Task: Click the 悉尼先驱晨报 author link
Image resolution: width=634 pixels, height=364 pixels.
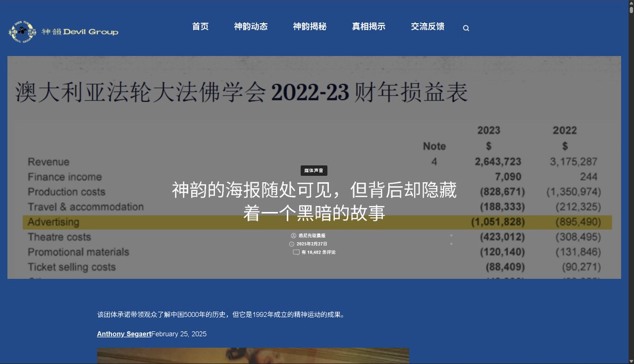Action: click(312, 236)
